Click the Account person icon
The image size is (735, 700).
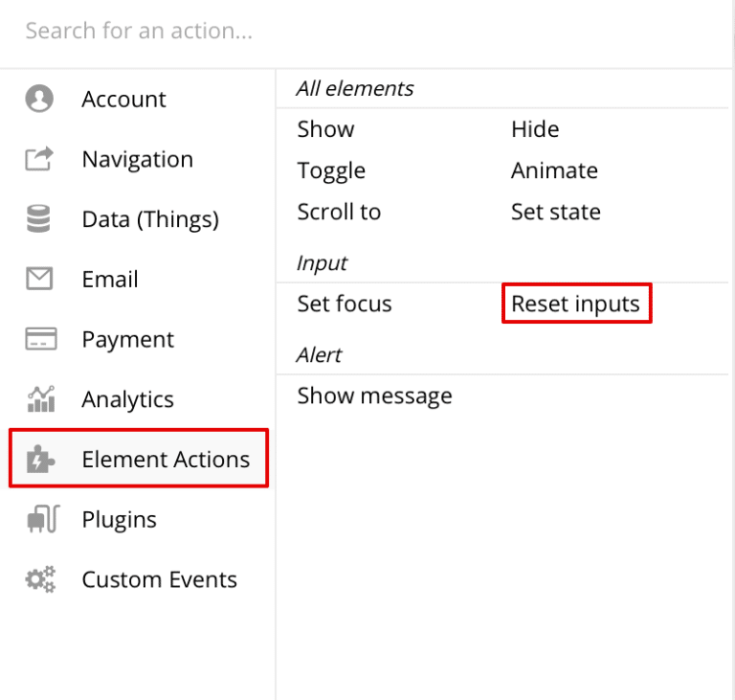click(x=39, y=100)
